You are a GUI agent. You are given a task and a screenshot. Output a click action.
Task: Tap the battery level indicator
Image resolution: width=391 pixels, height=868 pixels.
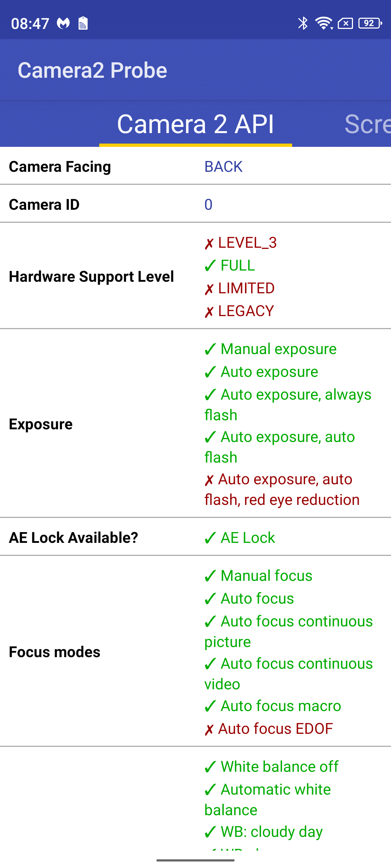[x=370, y=24]
